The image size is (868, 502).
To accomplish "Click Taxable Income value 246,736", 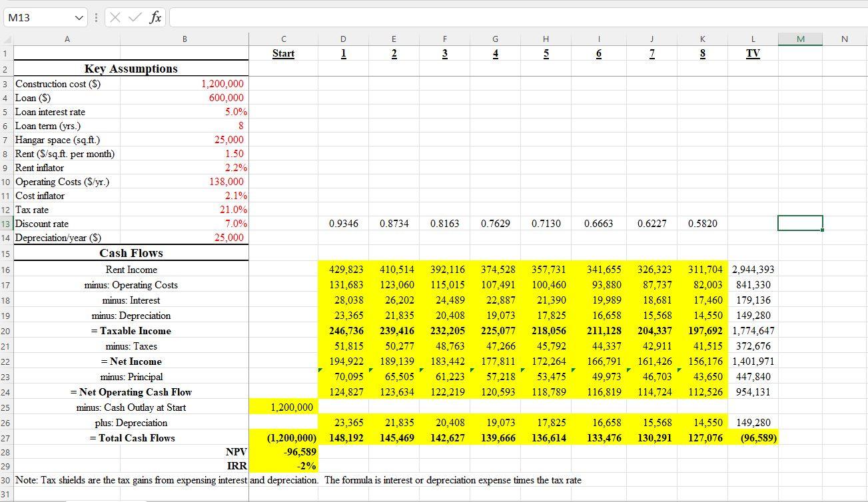I will click(346, 331).
